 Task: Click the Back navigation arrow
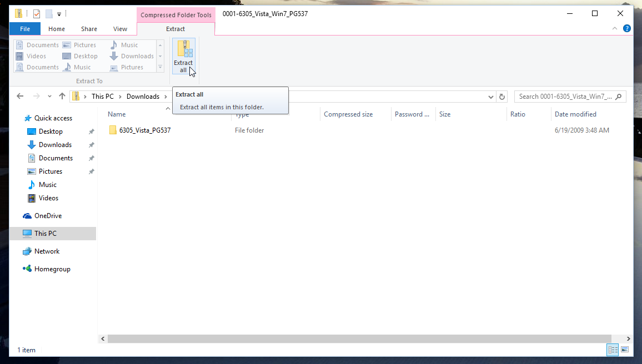point(20,96)
